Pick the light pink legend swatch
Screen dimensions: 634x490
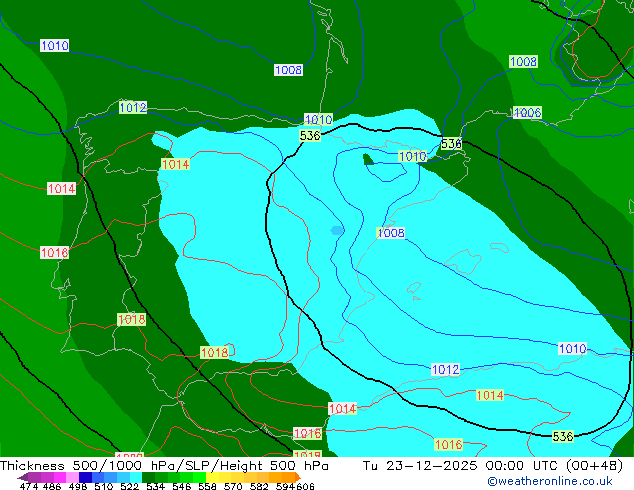click(x=72, y=477)
